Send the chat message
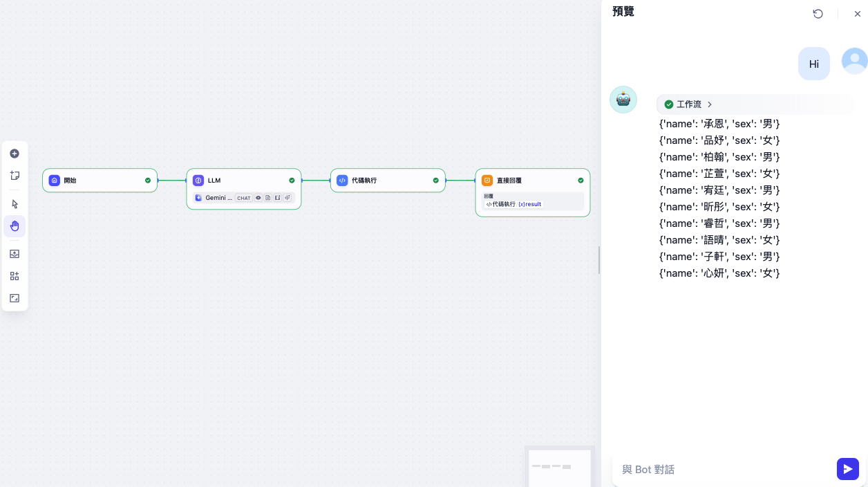This screenshot has width=868, height=487. coord(847,469)
